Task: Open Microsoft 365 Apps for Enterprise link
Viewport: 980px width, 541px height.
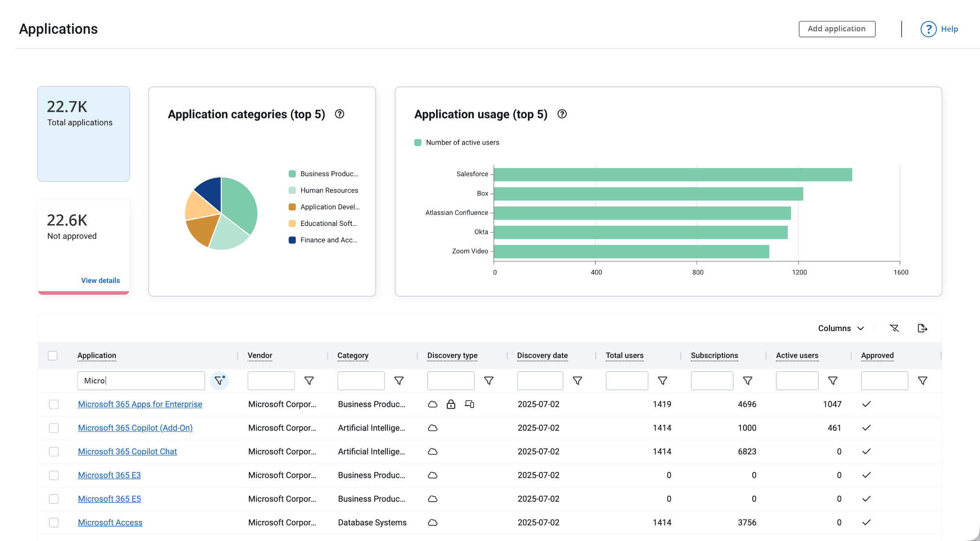Action: click(140, 404)
